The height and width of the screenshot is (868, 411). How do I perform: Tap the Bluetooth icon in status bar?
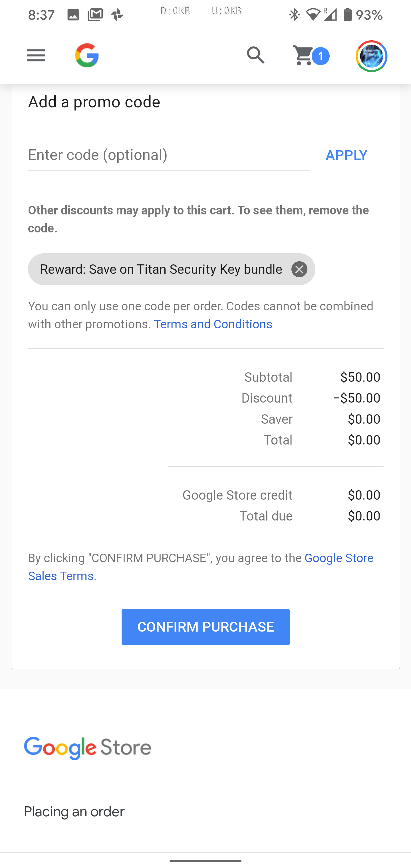point(294,15)
